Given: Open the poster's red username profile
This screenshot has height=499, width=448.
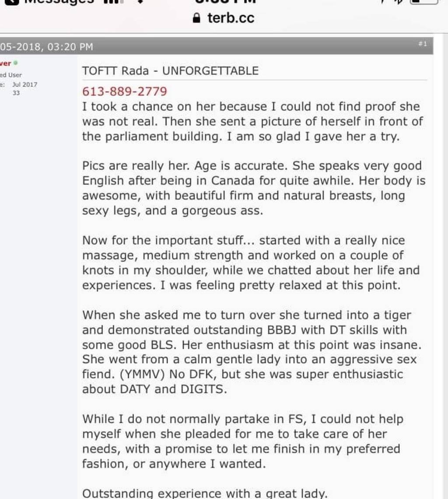Looking at the screenshot, I should point(6,64).
